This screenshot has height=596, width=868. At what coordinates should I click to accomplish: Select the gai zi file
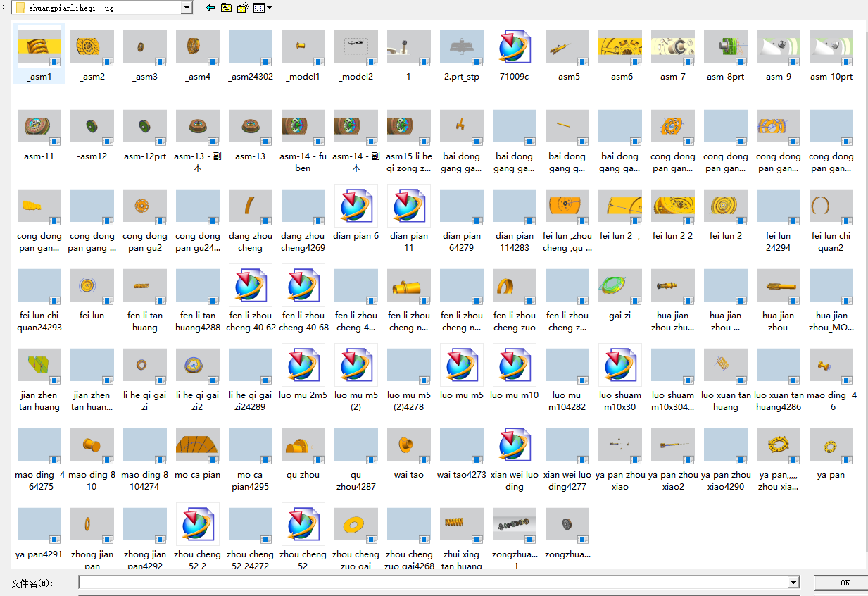(x=620, y=293)
